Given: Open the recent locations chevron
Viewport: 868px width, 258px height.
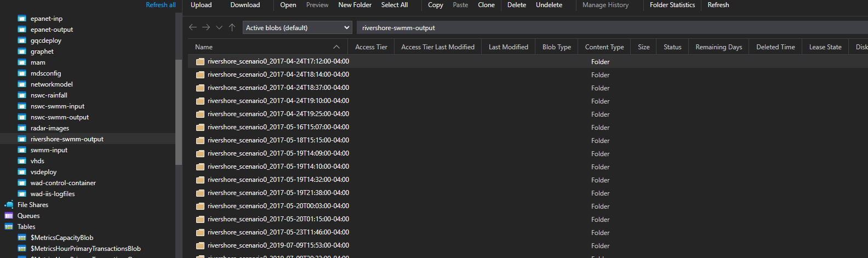Looking at the screenshot, I should pos(219,28).
